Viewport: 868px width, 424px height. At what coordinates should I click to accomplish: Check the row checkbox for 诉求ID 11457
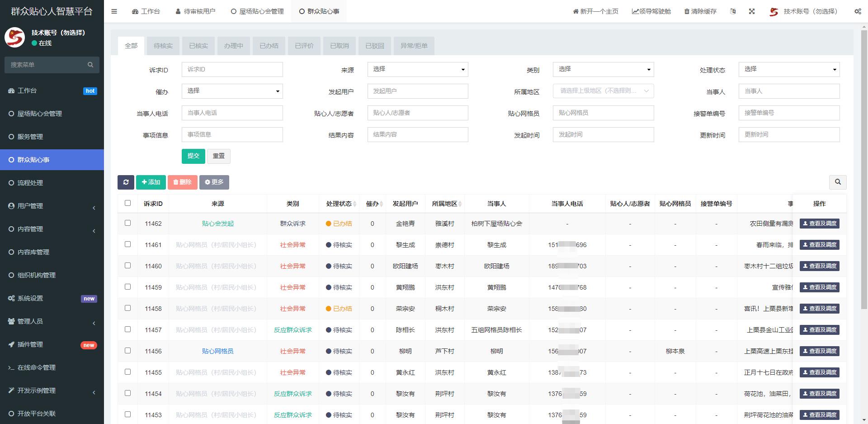[x=127, y=329]
